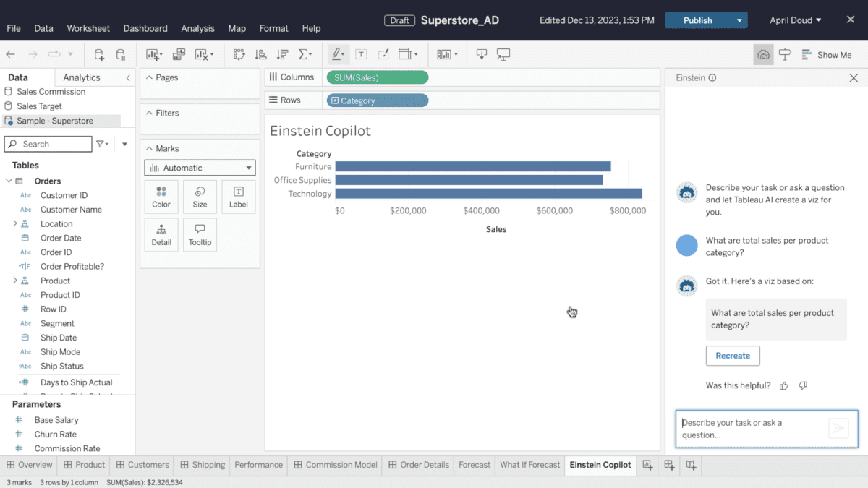Screen dimensions: 868x488
Task: Open the Automatic mark type dropdown
Action: 200,167
